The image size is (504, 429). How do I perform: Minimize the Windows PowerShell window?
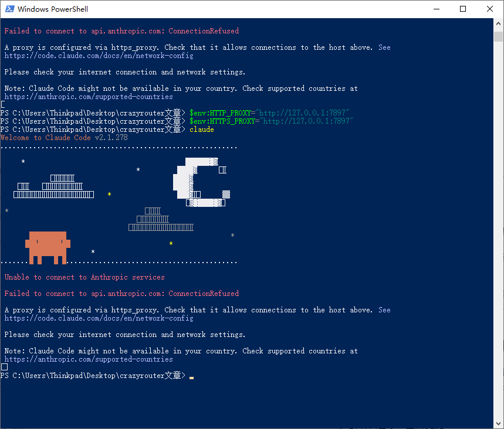click(436, 9)
